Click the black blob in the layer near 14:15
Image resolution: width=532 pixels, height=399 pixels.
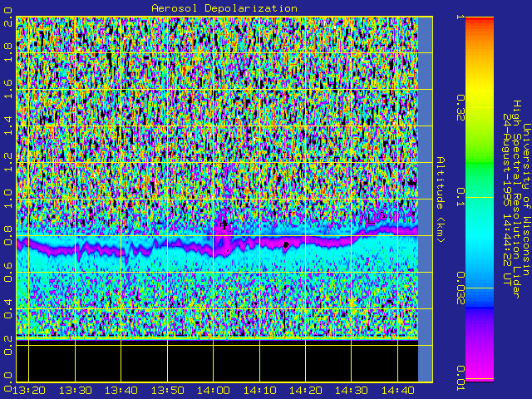coord(286,244)
